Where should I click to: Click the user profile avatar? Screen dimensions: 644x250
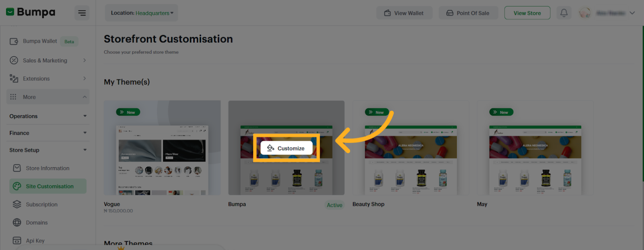585,13
